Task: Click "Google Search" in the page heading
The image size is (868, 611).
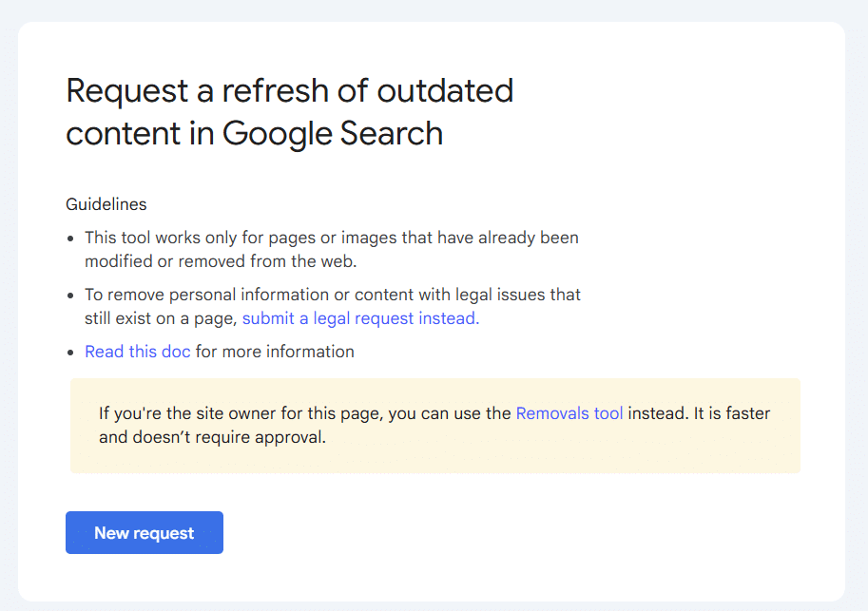Action: pos(333,133)
